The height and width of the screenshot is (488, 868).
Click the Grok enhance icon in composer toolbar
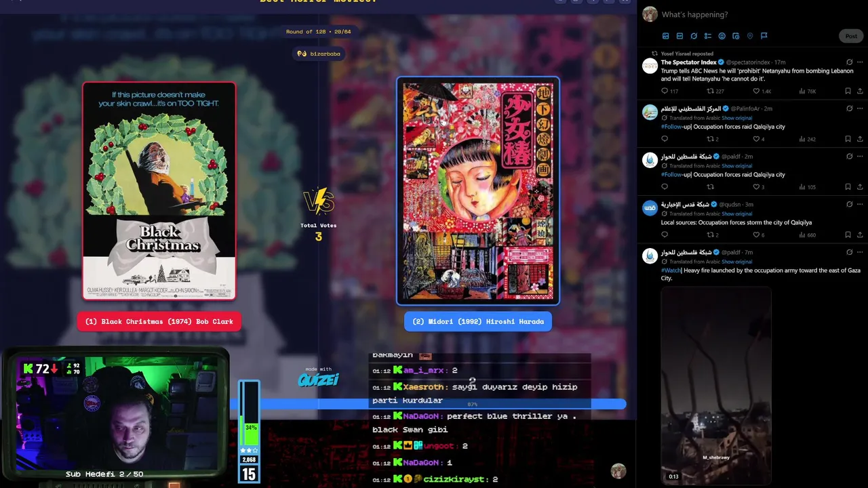click(694, 36)
